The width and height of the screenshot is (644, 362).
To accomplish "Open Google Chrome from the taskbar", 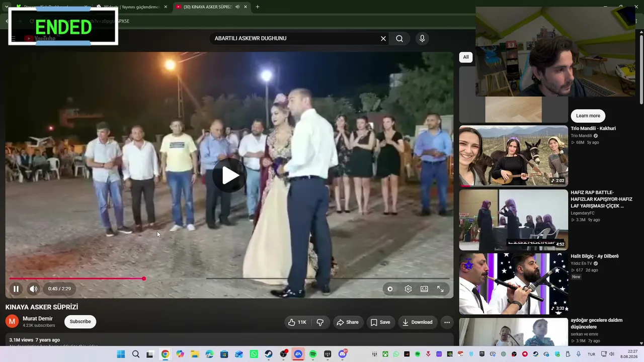I will [x=165, y=354].
